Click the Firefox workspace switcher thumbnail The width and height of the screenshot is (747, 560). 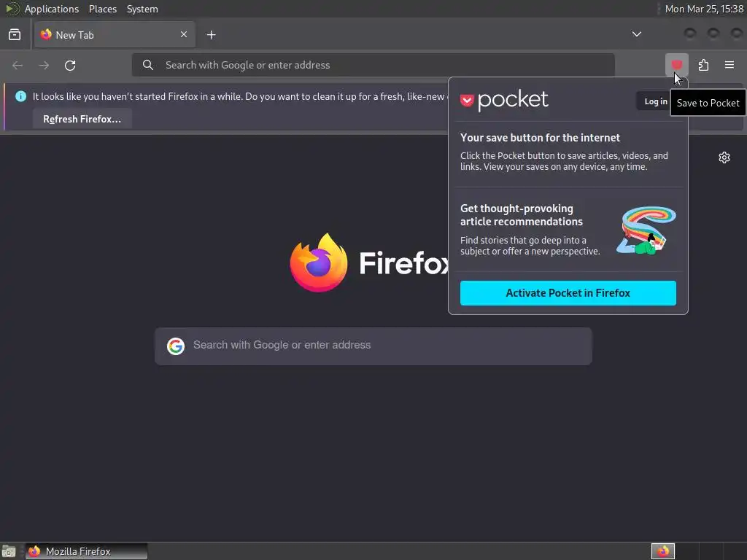pos(663,551)
